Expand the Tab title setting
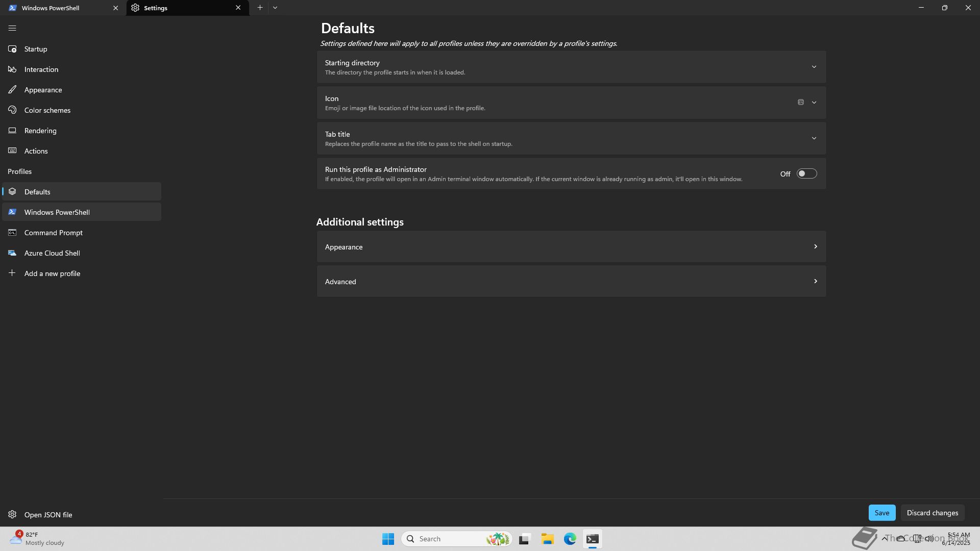The image size is (980, 551). tap(814, 138)
